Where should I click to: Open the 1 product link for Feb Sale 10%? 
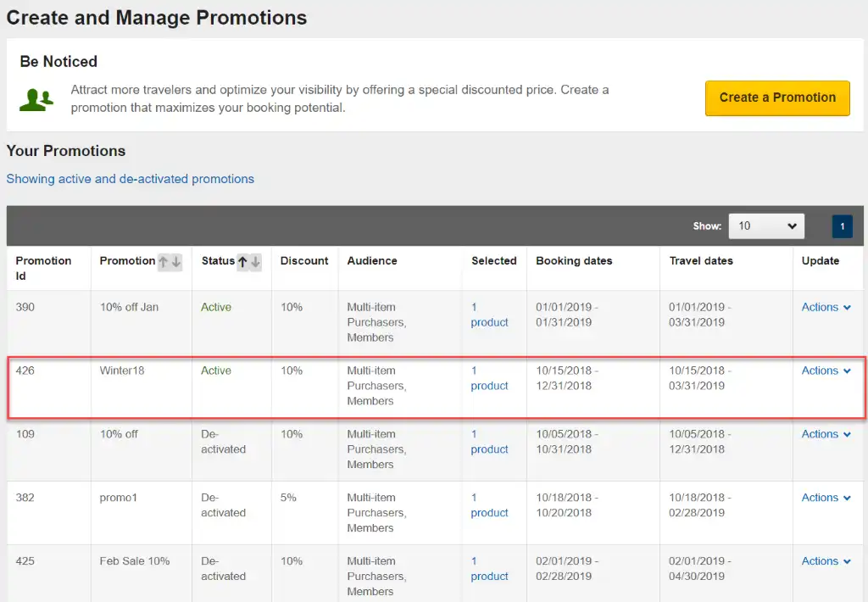(x=489, y=570)
